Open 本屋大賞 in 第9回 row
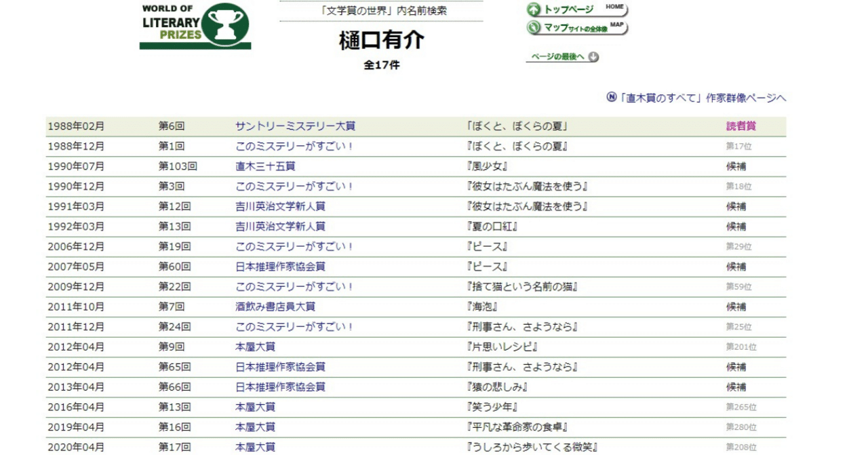Screen dimensions: 868x455 pos(255,347)
